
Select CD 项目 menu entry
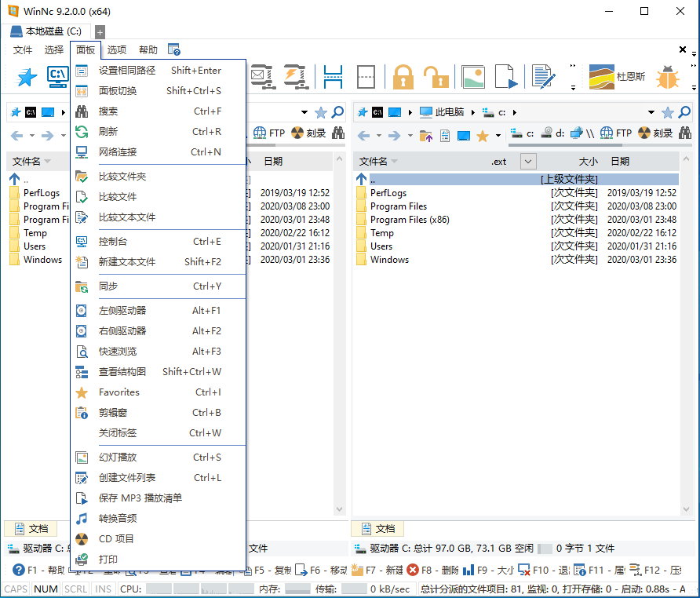(158, 539)
